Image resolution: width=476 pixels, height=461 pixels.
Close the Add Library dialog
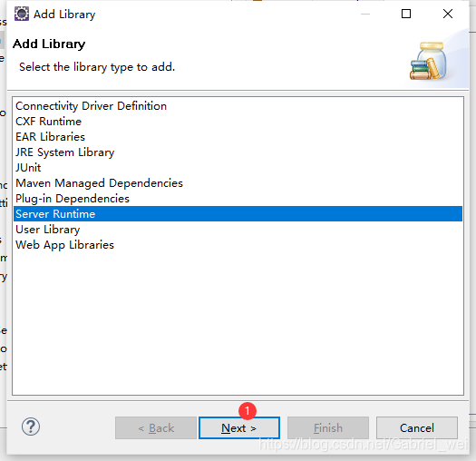(448, 14)
